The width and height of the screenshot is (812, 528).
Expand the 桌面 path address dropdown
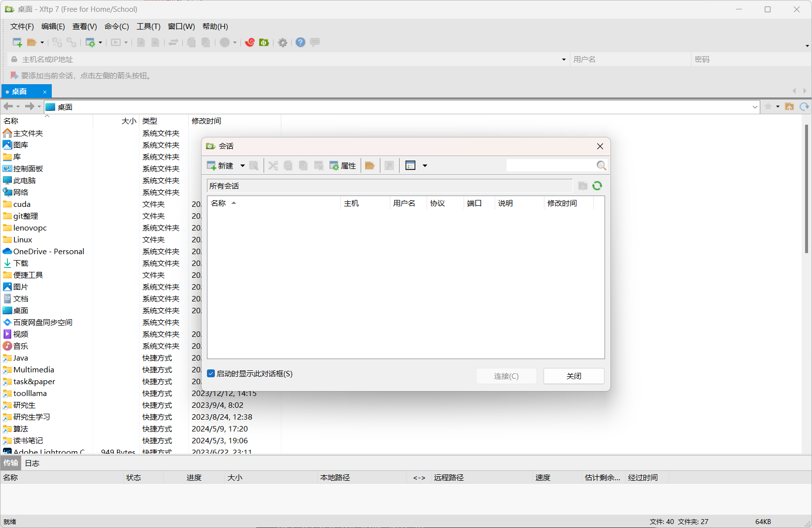click(x=755, y=107)
